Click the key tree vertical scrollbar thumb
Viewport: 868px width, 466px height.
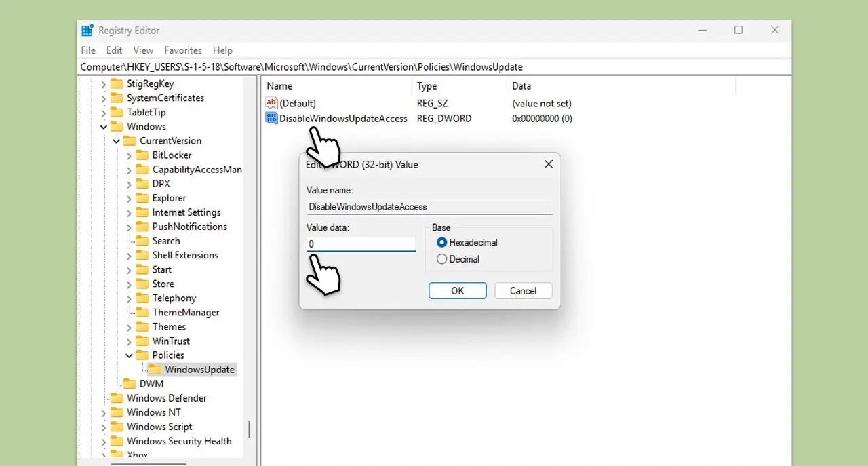pyautogui.click(x=250, y=429)
